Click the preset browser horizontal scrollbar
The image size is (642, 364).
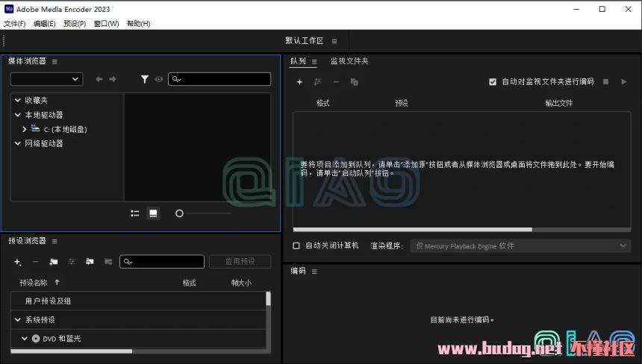(72, 351)
